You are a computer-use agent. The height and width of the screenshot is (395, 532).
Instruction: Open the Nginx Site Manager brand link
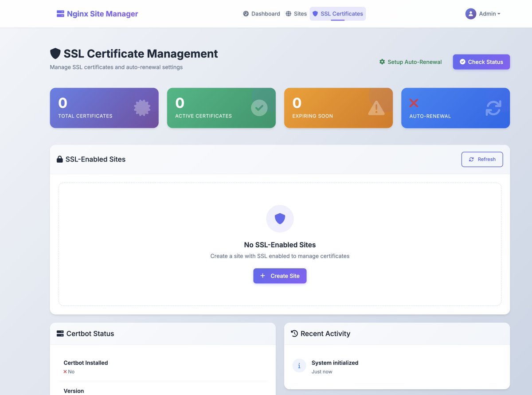click(x=98, y=14)
